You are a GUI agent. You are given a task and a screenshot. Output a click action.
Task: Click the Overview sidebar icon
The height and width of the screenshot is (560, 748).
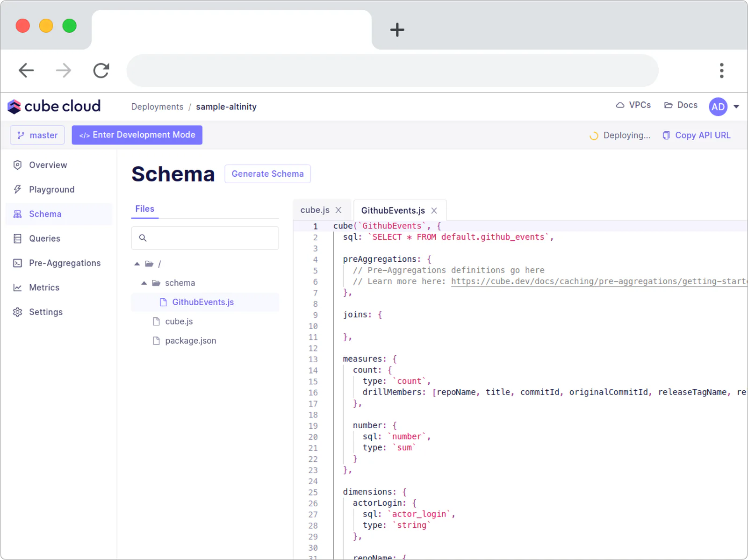tap(17, 165)
